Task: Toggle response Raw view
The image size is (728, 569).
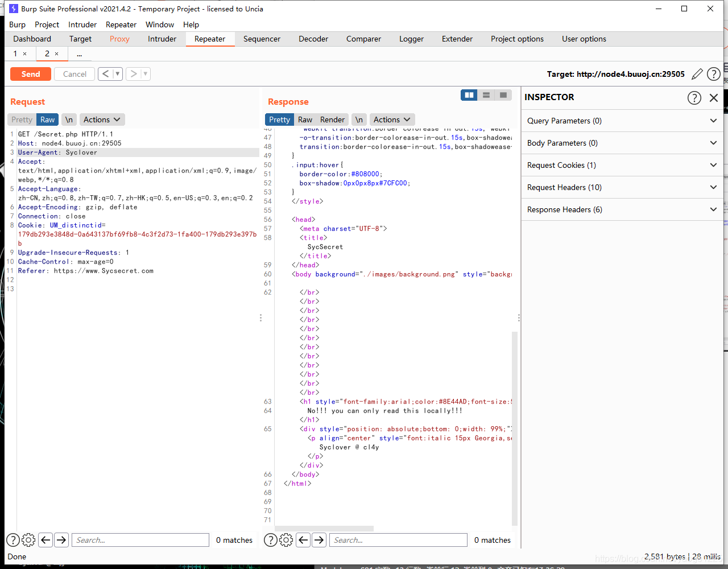Action: pos(305,119)
